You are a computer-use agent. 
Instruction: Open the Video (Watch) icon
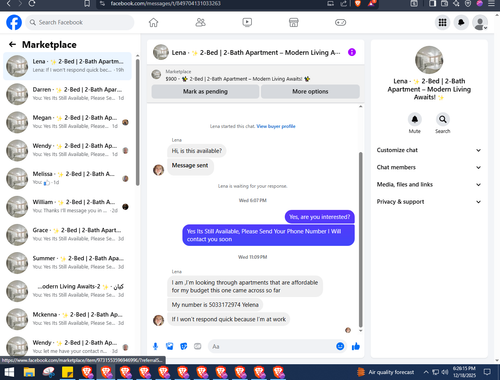[x=247, y=22]
